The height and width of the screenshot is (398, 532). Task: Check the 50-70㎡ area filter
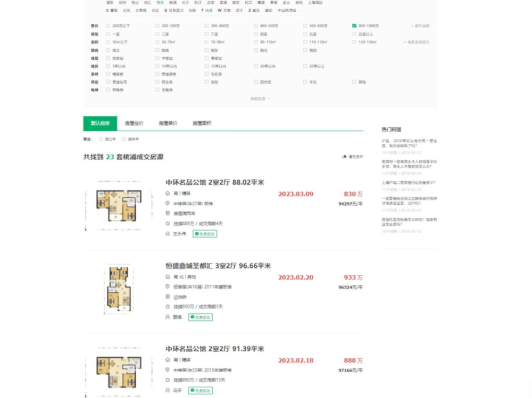tap(157, 42)
